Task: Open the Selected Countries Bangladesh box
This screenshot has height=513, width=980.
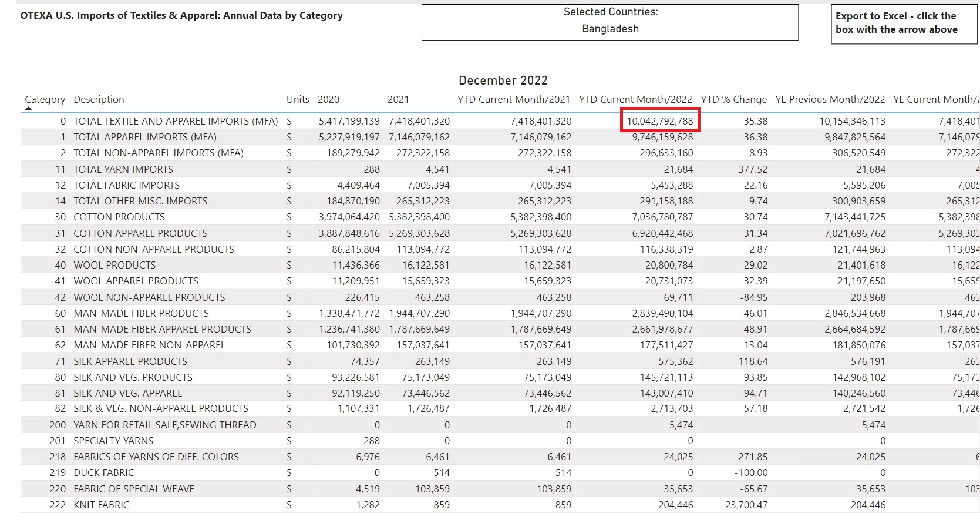Action: coord(610,22)
